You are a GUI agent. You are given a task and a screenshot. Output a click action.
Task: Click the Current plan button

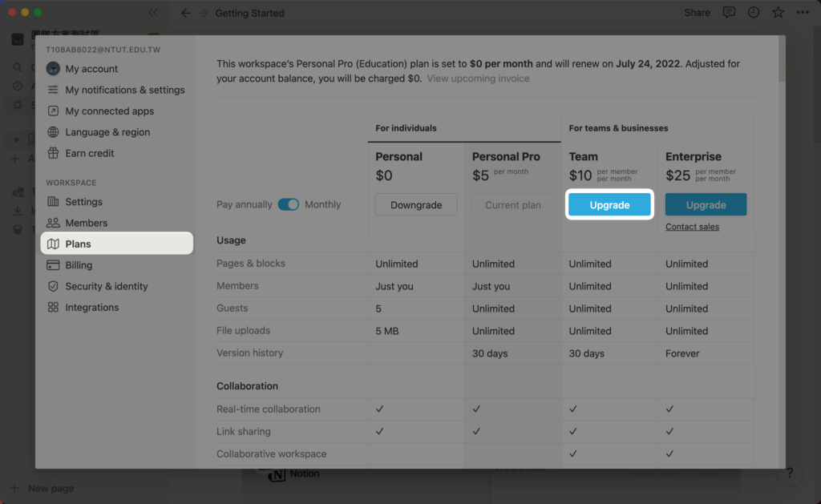click(x=512, y=204)
